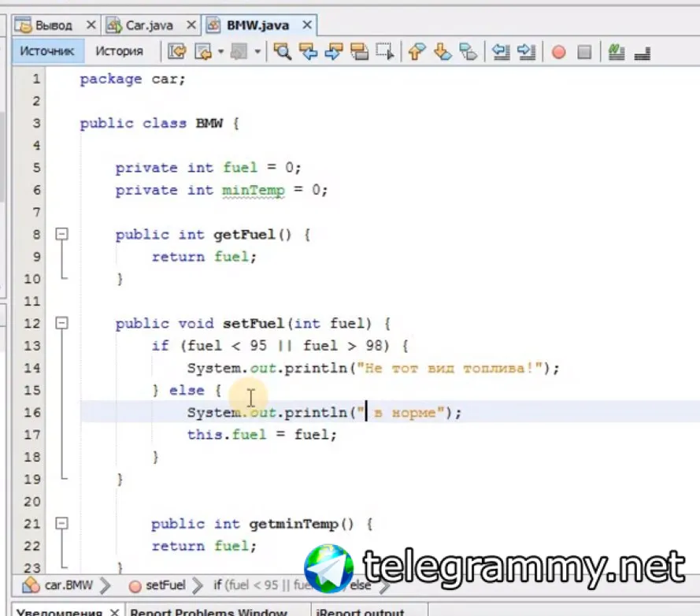Select the BMW.java tab
Image resolution: width=700 pixels, height=616 pixels.
[257, 25]
